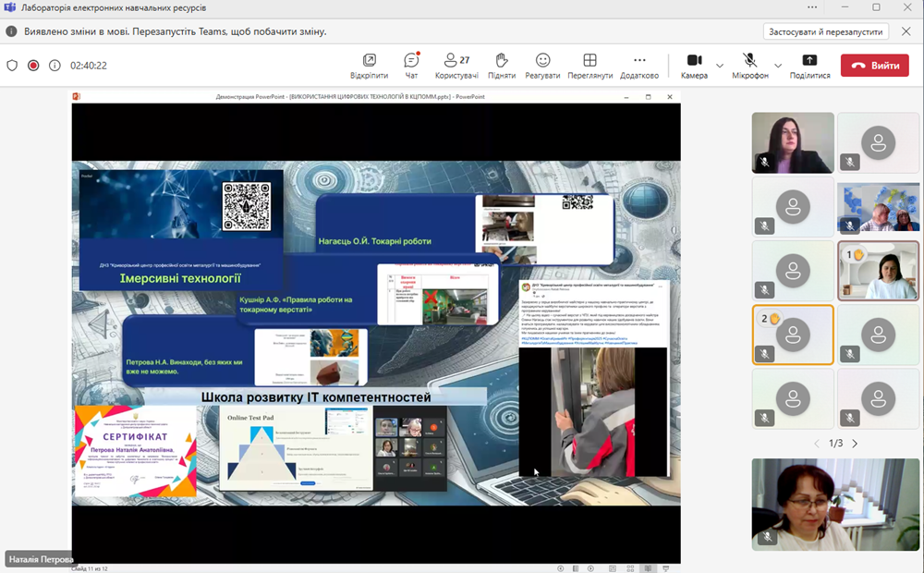Click Застосувати й перезапустити button
The image size is (924, 573).
826,31
